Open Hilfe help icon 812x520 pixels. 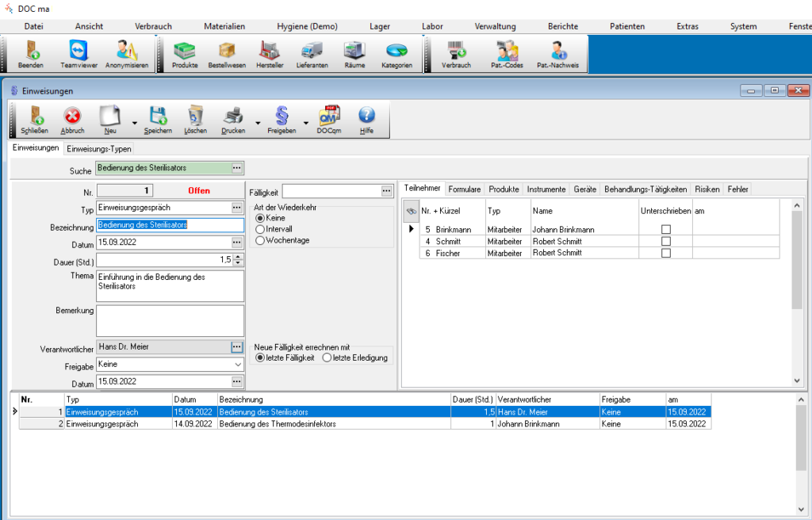(366, 120)
